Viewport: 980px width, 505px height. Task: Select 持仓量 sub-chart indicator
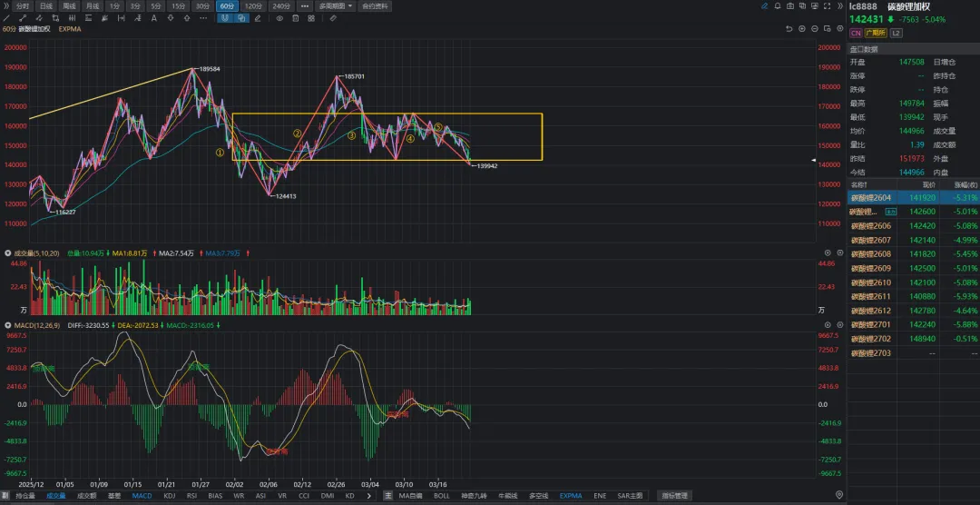click(x=25, y=496)
